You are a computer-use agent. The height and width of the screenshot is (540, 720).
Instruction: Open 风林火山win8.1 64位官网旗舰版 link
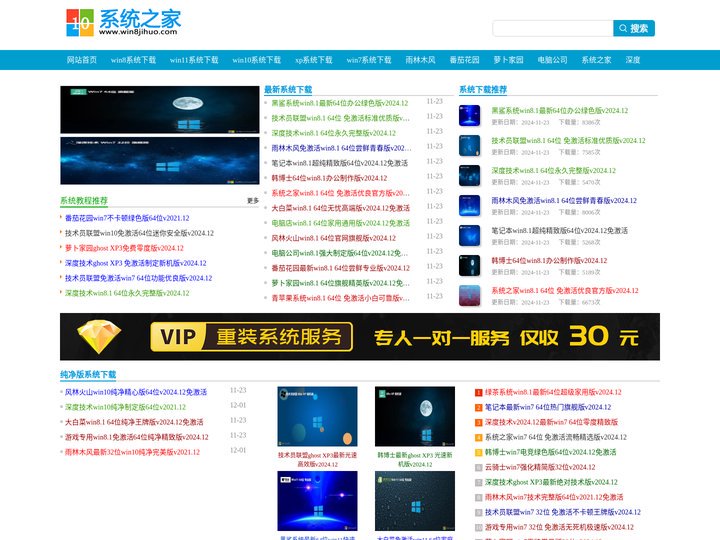(333, 238)
